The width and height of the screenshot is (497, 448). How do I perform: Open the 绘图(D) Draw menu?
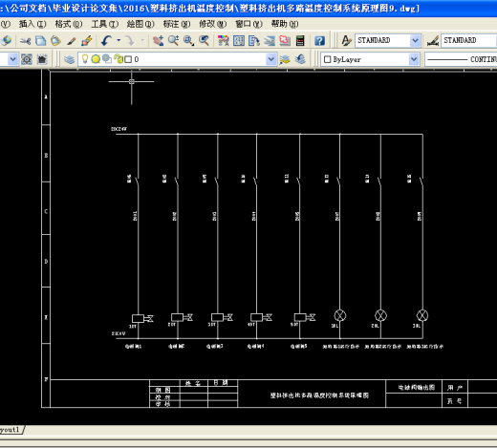click(140, 24)
